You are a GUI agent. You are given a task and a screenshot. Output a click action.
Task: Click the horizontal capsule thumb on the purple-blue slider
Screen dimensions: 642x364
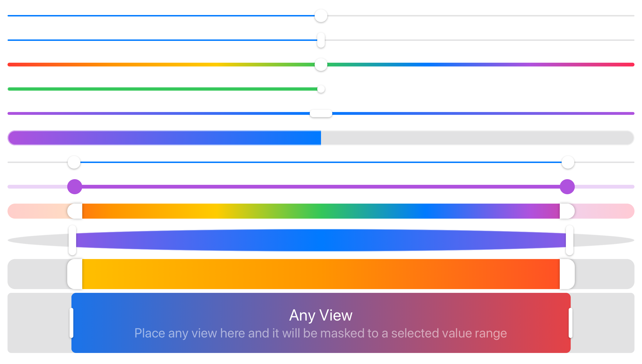point(321,113)
